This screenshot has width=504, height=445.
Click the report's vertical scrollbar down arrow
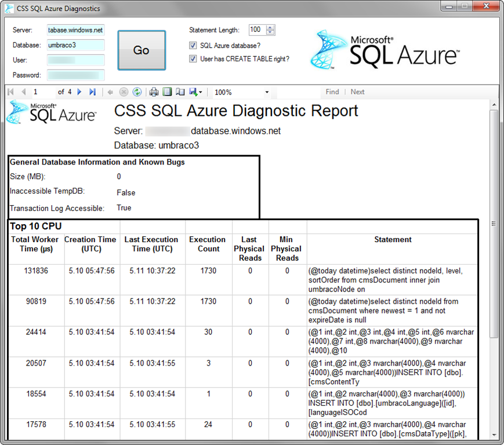pyautogui.click(x=494, y=435)
